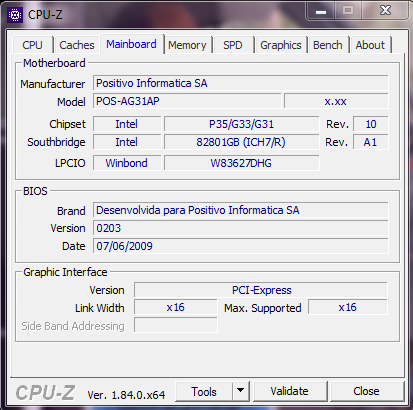Click the BIOS Version value 0203
The image size is (413, 410).
point(241,228)
